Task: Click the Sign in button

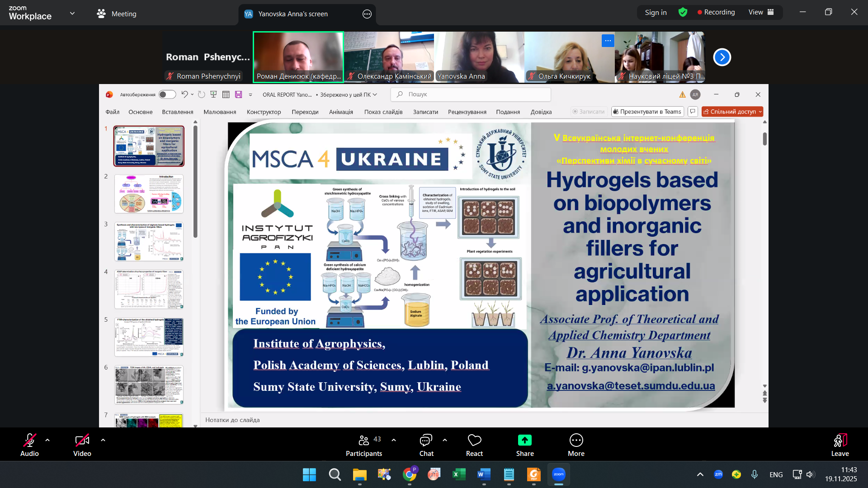Action: click(x=656, y=12)
